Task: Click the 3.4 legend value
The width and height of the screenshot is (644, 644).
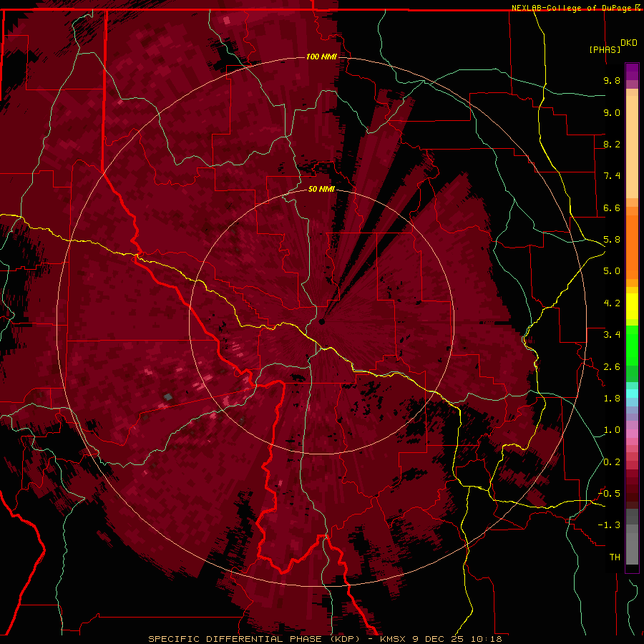Action: pyautogui.click(x=612, y=335)
